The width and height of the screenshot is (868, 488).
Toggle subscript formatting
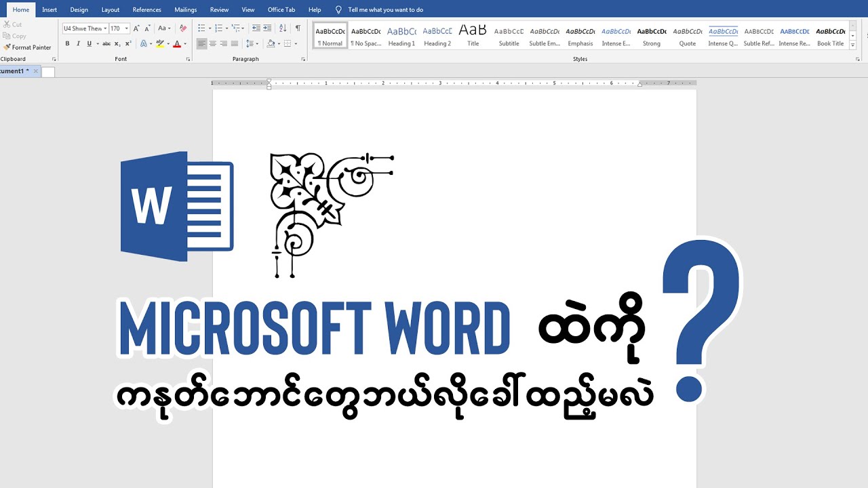(x=118, y=43)
